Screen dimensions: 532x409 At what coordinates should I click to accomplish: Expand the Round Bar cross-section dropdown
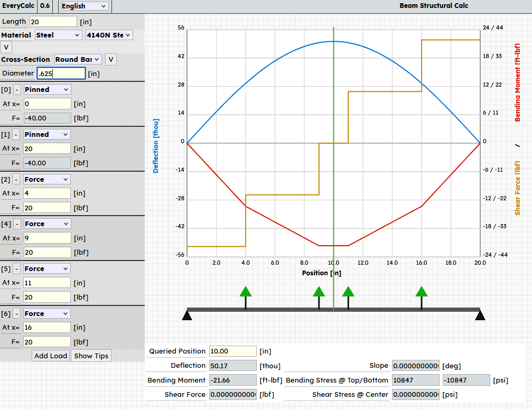tap(78, 59)
